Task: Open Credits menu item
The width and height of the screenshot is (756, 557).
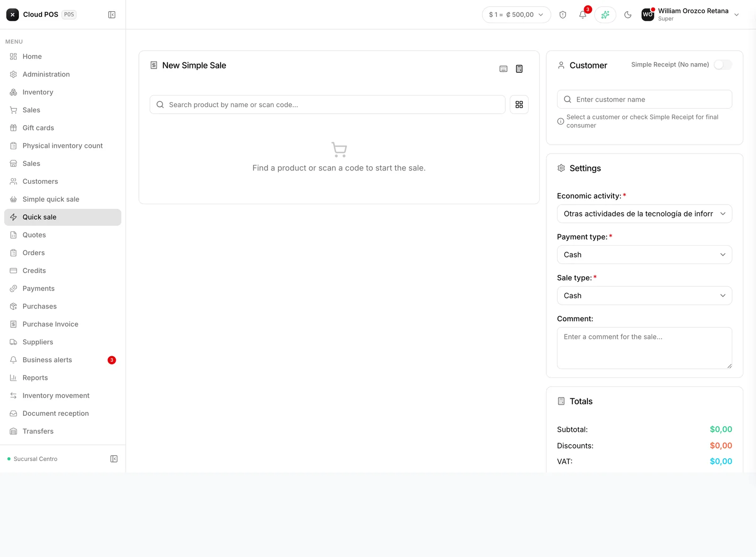Action: point(63,271)
